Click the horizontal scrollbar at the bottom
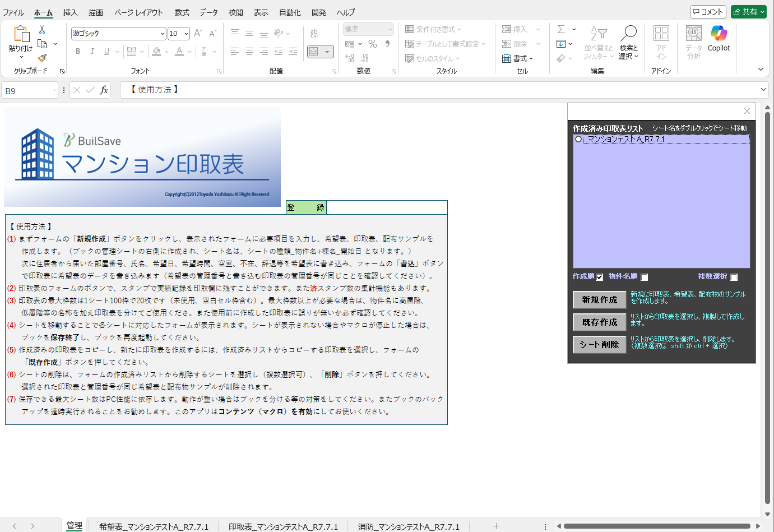The height and width of the screenshot is (532, 774). [656, 526]
